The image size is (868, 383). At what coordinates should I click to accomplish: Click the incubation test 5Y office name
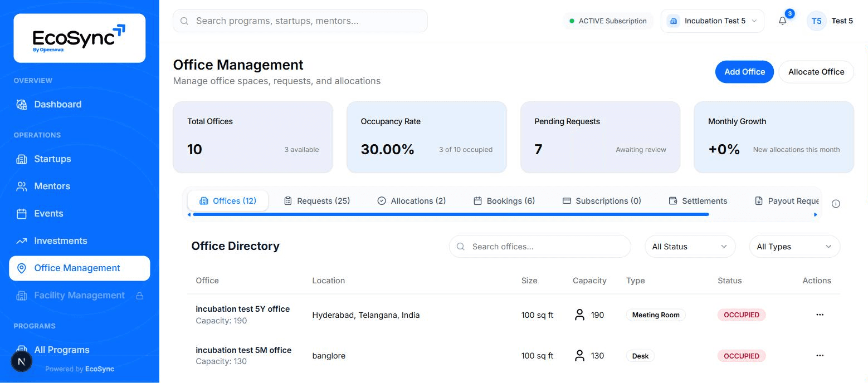[242, 309]
